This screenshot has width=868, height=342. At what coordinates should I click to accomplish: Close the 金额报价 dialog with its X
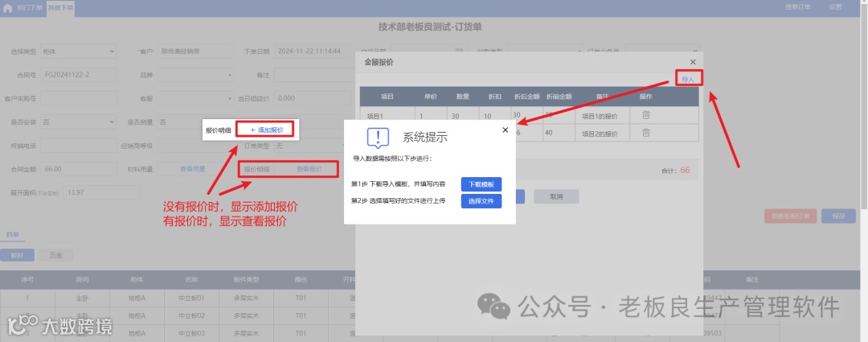(x=693, y=62)
